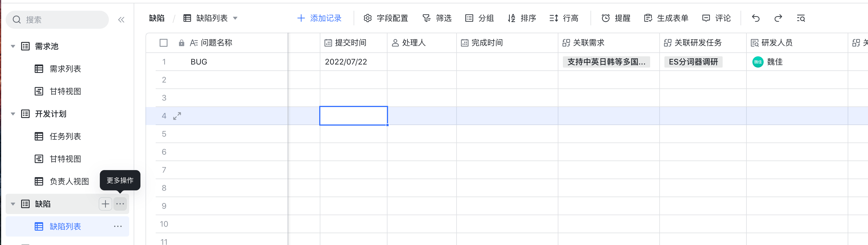Screen dimensions: 868x245
Task: Click in the sidebar 搜索 field
Action: coord(57,20)
